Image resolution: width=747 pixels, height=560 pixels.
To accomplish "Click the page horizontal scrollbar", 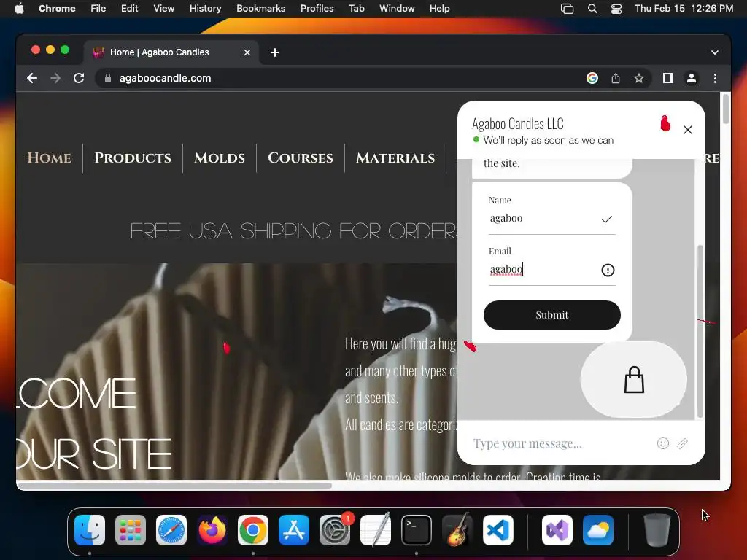I will pos(174,486).
